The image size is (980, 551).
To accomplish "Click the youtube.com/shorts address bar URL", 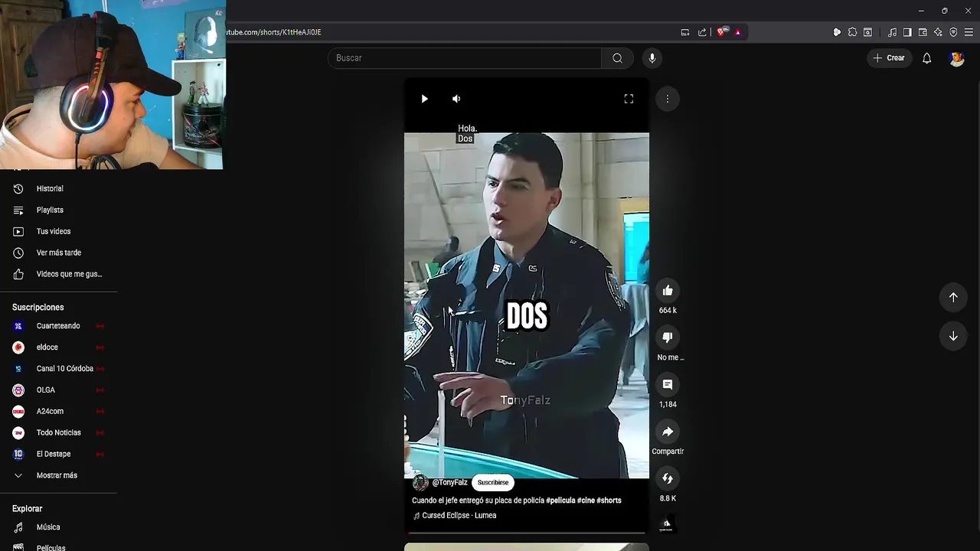I will pyautogui.click(x=273, y=32).
